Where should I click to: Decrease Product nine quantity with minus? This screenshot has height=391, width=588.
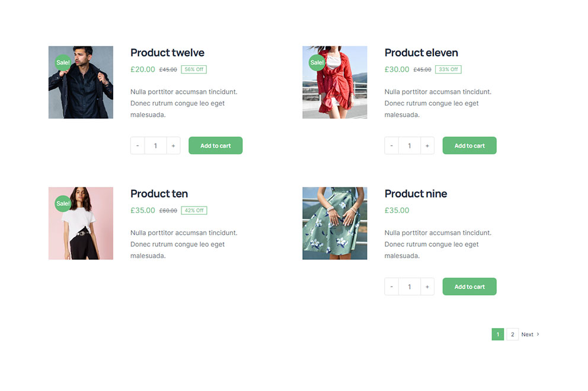pos(392,287)
